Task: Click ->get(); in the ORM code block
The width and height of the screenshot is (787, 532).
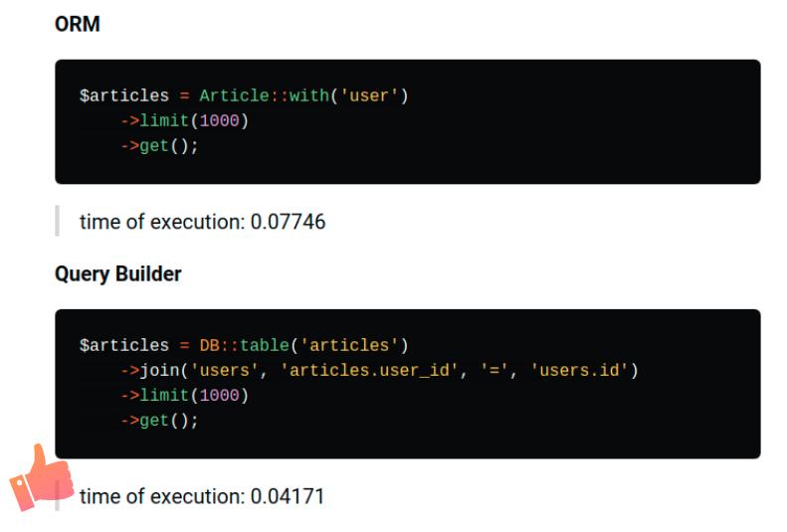Action: (159, 146)
